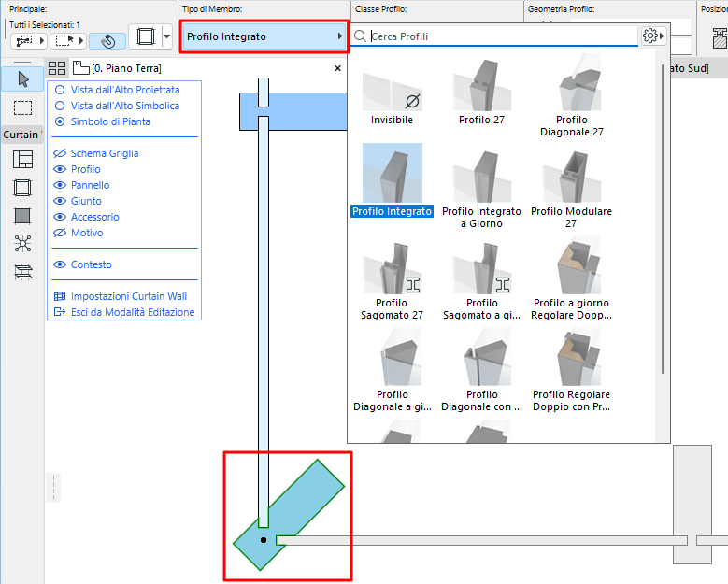Select the Arrow tool in the toolbox
The width and height of the screenshot is (728, 584).
(x=22, y=78)
